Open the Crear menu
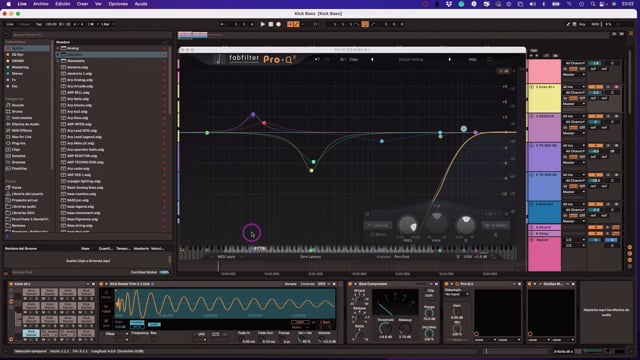Viewport: 640px width, 360px height. click(x=82, y=4)
